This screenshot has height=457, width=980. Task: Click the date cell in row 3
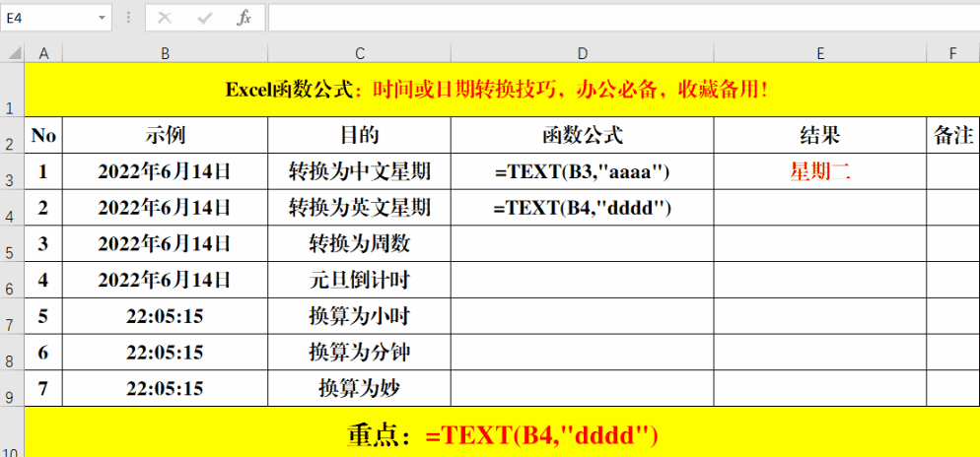point(165,171)
